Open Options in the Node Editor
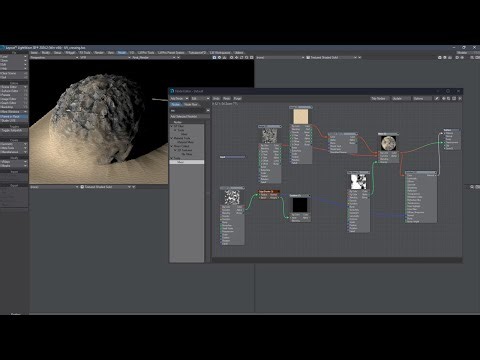This screenshot has height=360, width=480. tap(422, 99)
